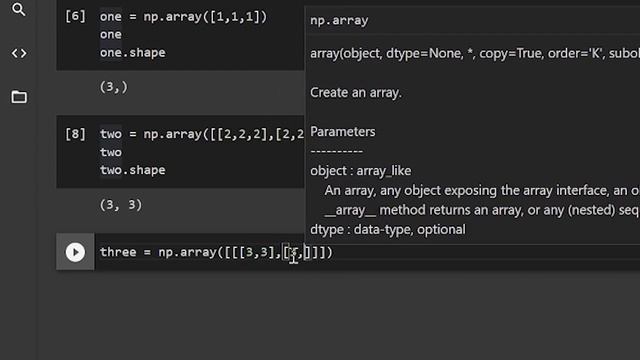This screenshot has width=640, height=360.
Task: Click the 'np.array' tooltip title
Action: (339, 20)
